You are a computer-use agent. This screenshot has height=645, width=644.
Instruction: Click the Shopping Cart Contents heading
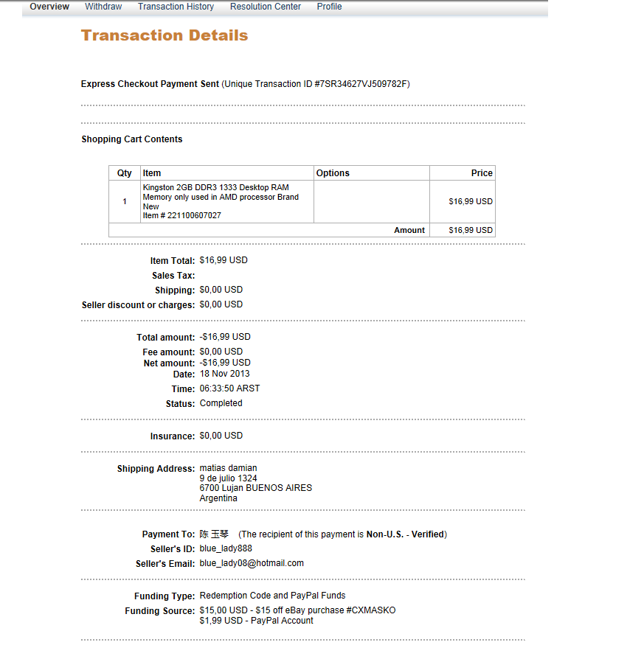(x=132, y=139)
